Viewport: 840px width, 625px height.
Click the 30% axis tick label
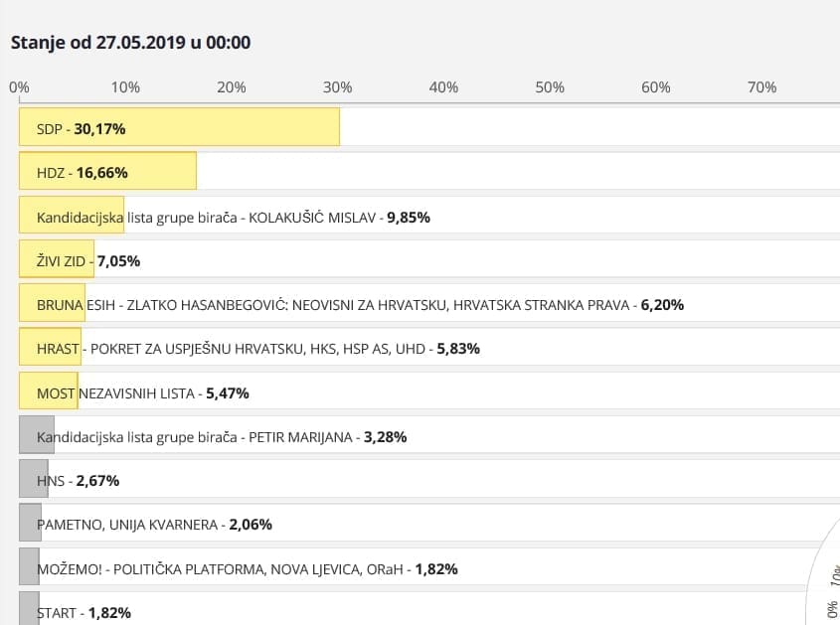[x=338, y=87]
